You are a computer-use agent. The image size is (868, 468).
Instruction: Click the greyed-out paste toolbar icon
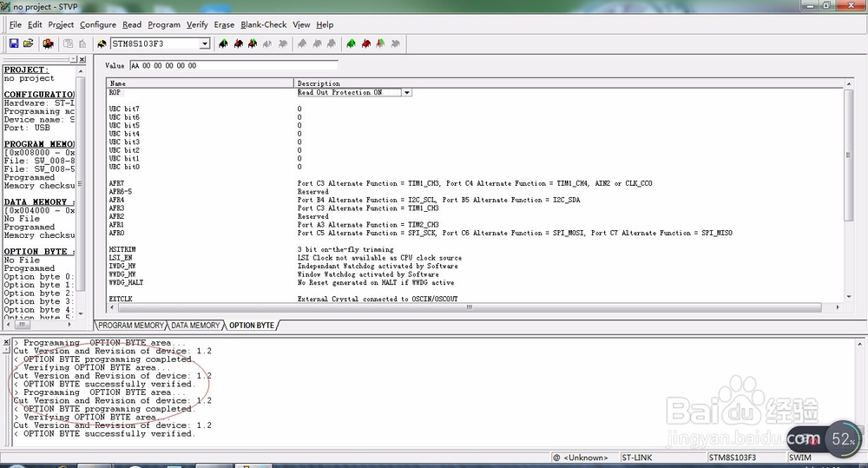(82, 43)
